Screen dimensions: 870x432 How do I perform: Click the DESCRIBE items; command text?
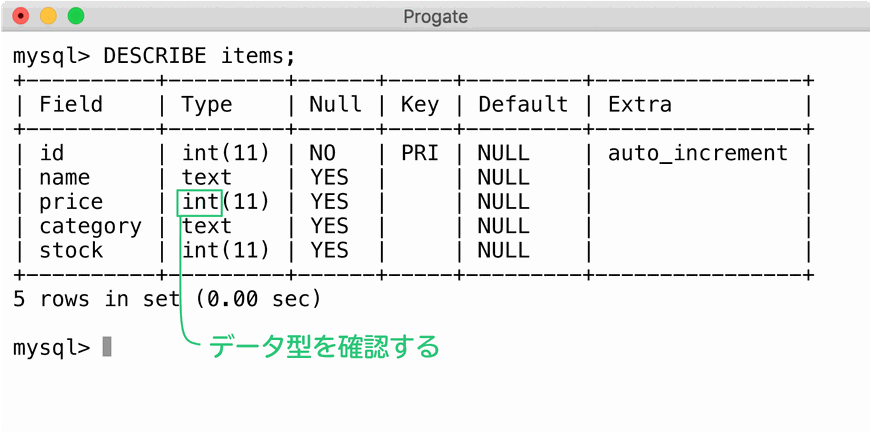pyautogui.click(x=199, y=56)
